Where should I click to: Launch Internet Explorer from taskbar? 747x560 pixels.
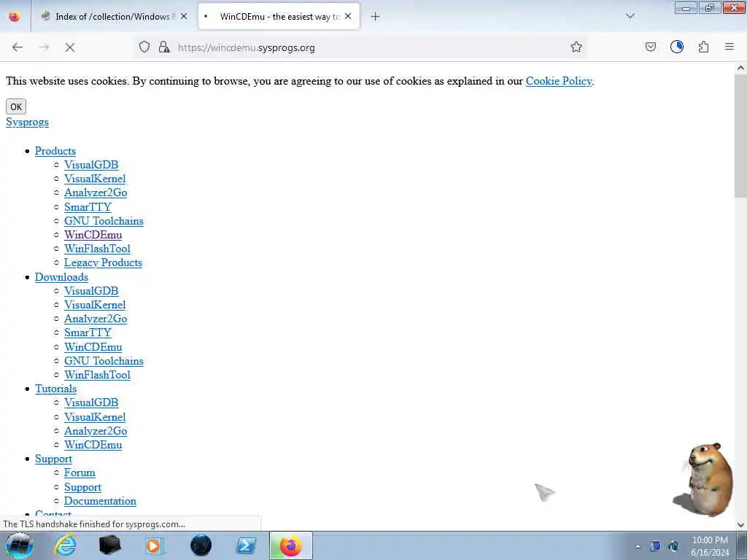pyautogui.click(x=65, y=545)
